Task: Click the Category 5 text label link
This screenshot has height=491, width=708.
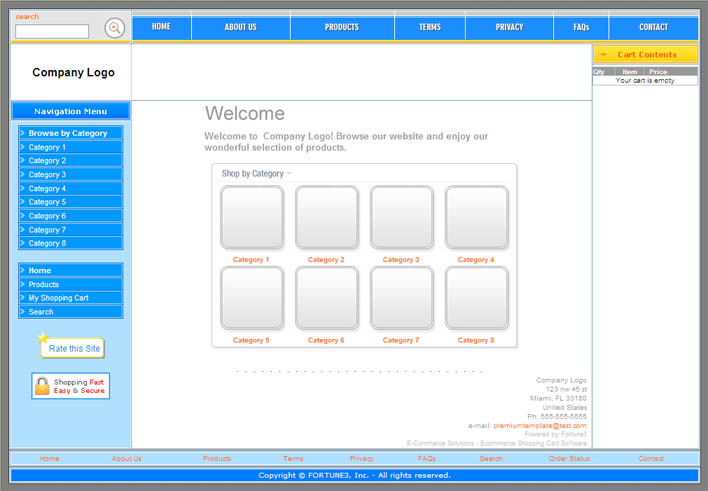Action: [x=251, y=340]
